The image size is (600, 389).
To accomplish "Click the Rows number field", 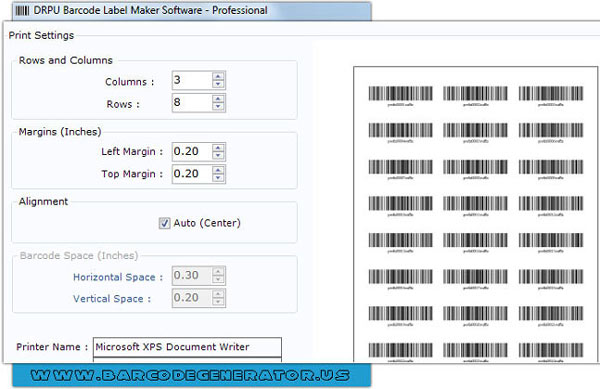I will pos(192,103).
